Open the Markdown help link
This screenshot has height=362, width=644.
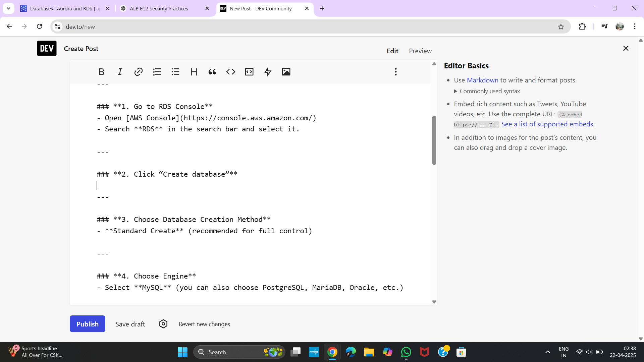[x=483, y=80]
